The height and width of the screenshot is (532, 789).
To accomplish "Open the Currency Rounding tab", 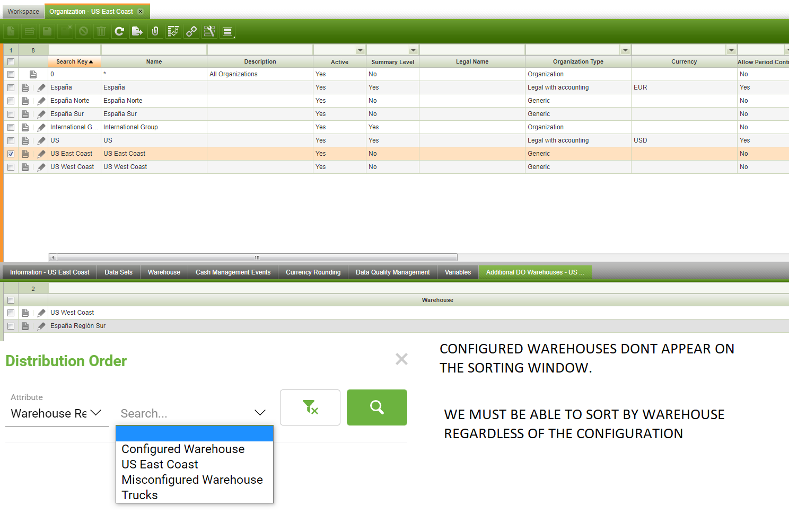I will (x=313, y=272).
